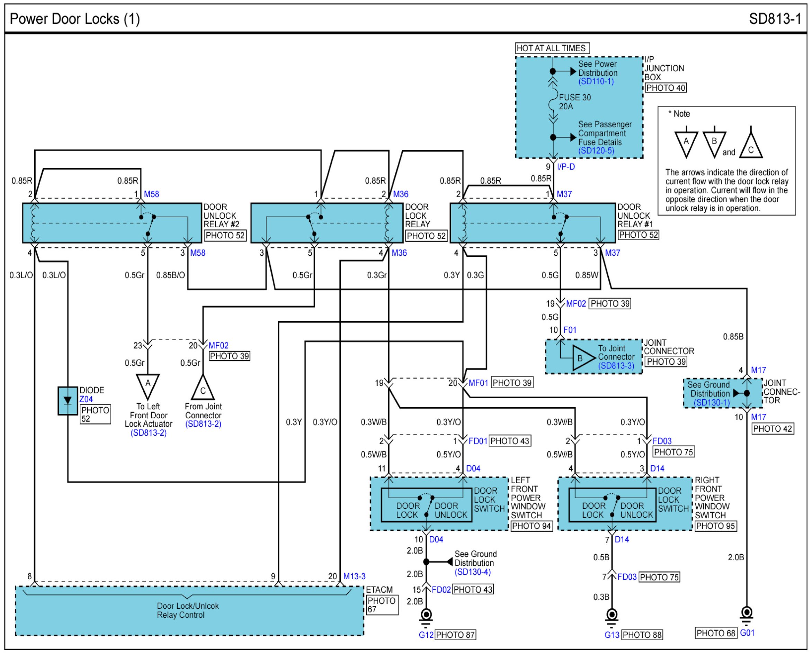Click the PHOTO 40 junction box reference
Image resolution: width=812 pixels, height=654 pixels.
666,88
